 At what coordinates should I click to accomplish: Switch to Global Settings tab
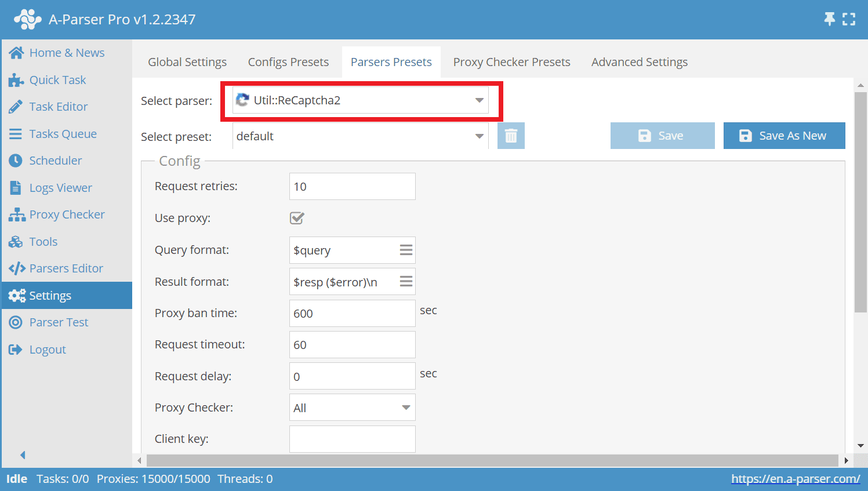(x=187, y=62)
